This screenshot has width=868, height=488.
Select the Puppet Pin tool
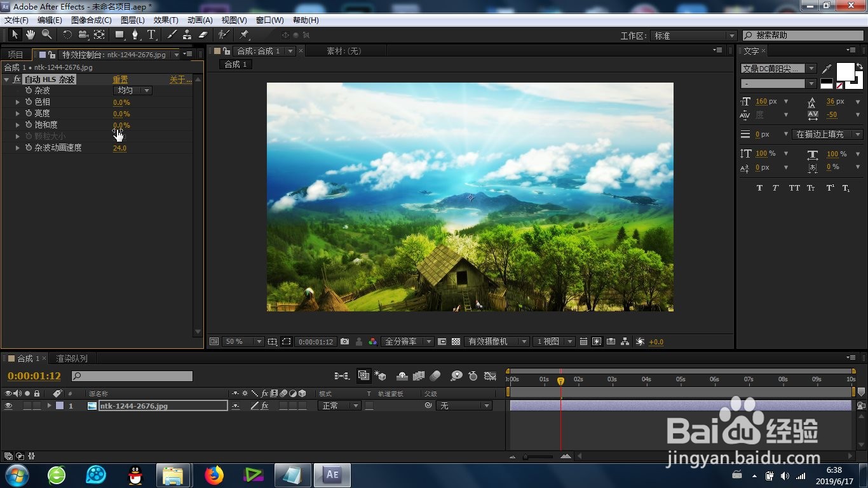click(x=245, y=35)
